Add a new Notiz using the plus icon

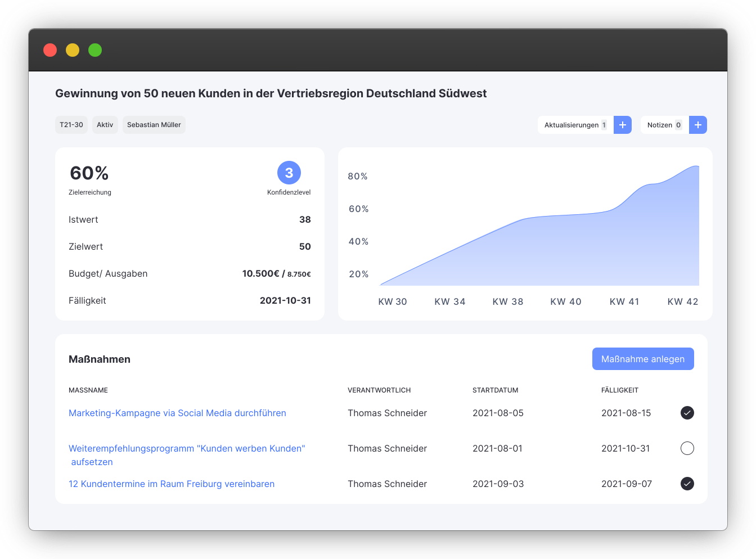tap(697, 124)
